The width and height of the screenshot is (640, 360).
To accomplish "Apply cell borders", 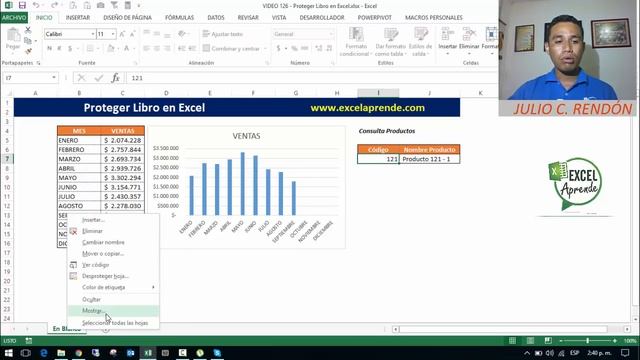I will pyautogui.click(x=90, y=49).
